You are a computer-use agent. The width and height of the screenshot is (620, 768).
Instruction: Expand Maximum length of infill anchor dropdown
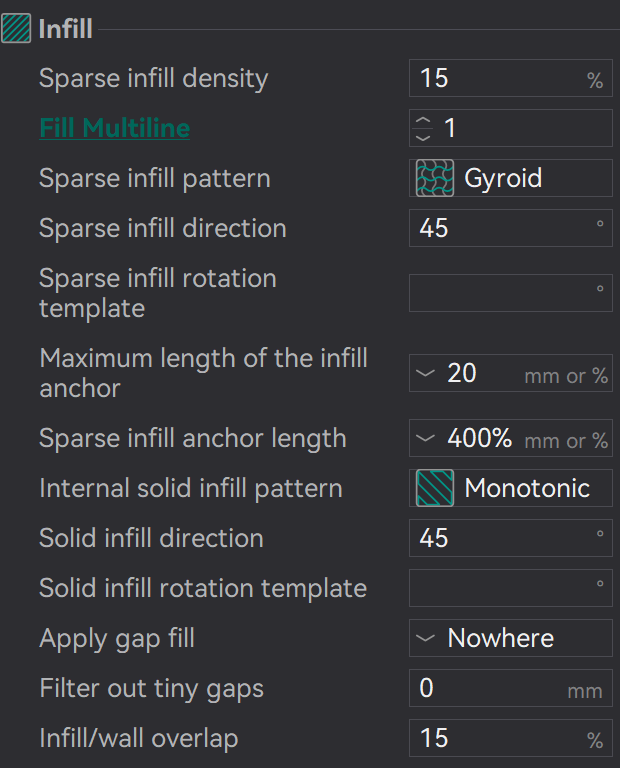pyautogui.click(x=427, y=374)
